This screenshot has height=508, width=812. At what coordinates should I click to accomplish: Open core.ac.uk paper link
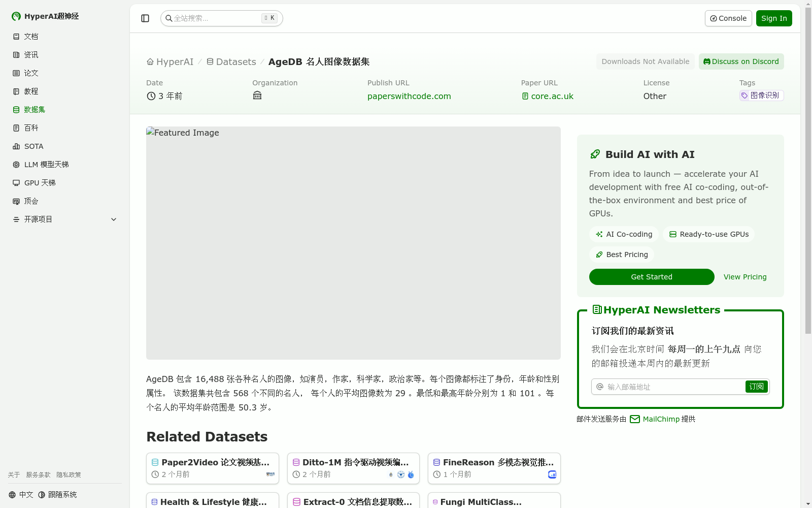coord(552,97)
